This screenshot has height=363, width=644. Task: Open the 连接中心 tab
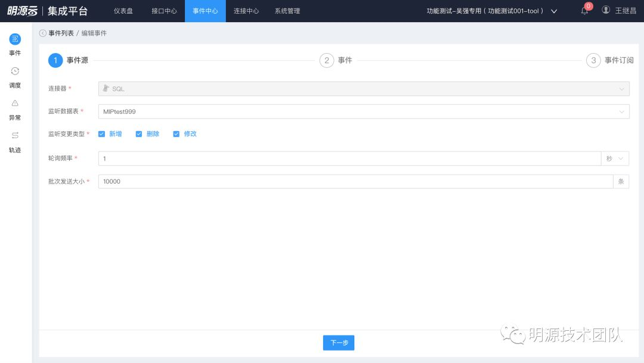[x=246, y=11]
